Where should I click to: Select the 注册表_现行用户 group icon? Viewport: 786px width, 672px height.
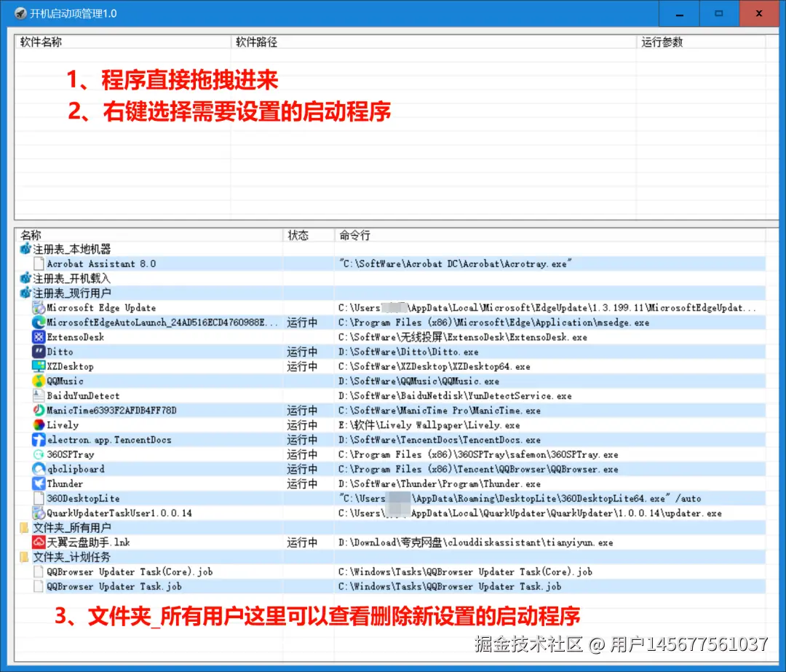25,293
